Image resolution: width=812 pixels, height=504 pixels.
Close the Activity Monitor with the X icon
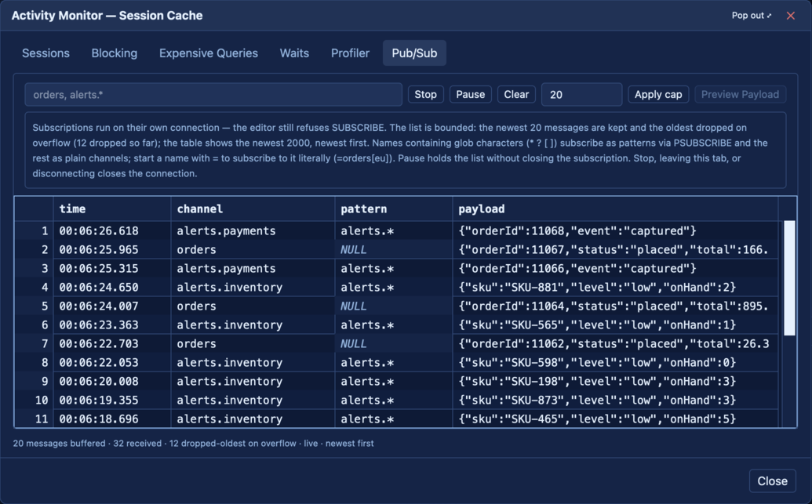pos(790,16)
